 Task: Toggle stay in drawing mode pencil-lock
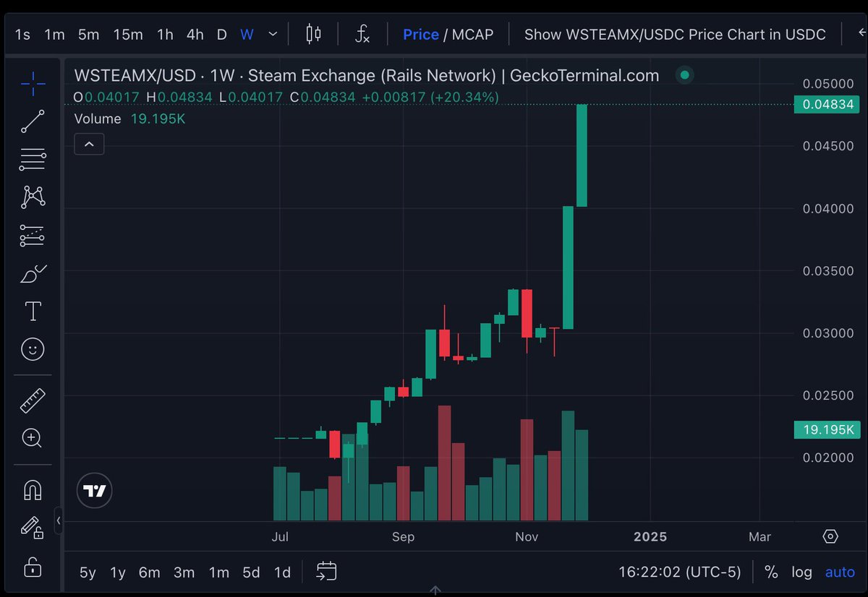pyautogui.click(x=33, y=528)
